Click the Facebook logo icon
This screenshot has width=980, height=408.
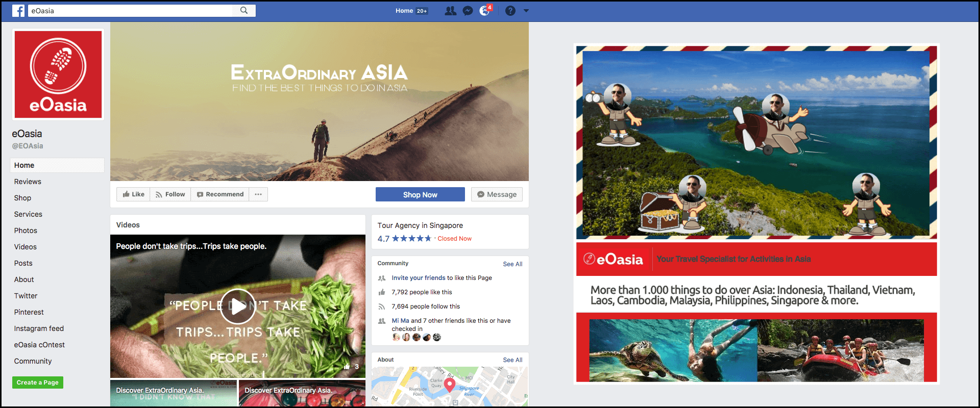coord(18,11)
